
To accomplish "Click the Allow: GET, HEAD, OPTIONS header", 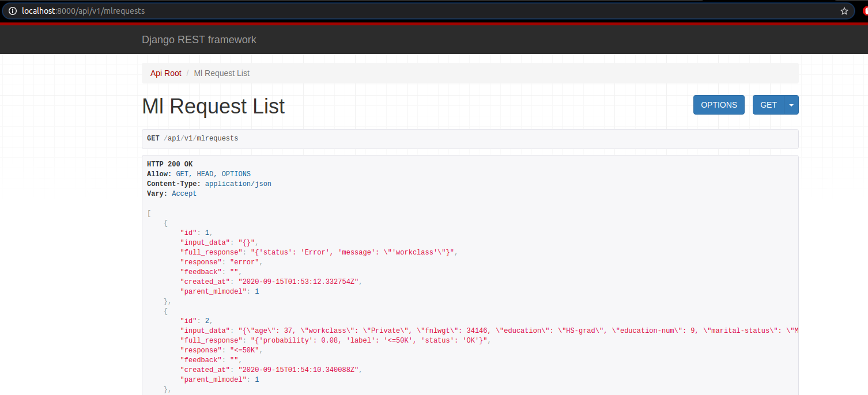I will [x=199, y=174].
